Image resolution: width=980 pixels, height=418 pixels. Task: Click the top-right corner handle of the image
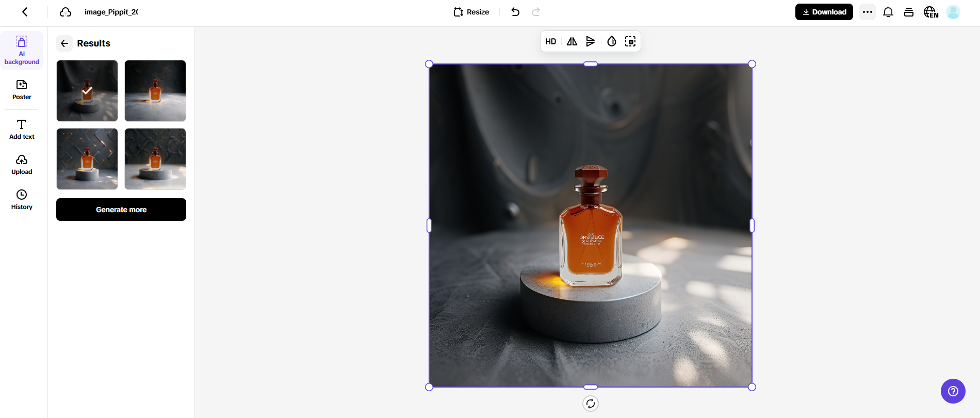click(x=752, y=64)
